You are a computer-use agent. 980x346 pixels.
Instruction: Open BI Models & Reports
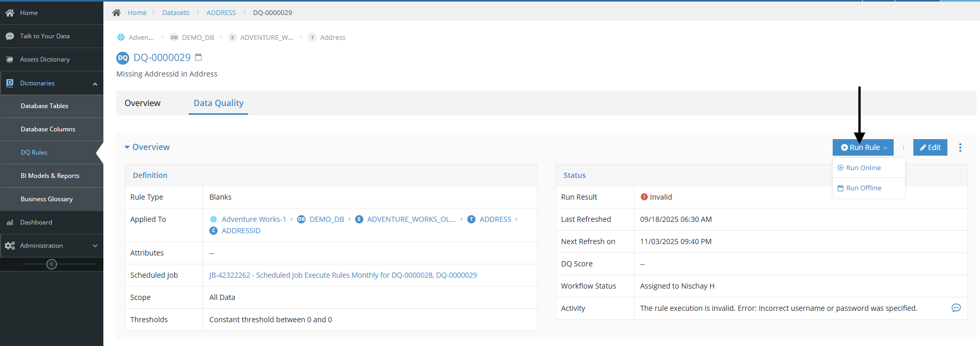tap(52, 176)
